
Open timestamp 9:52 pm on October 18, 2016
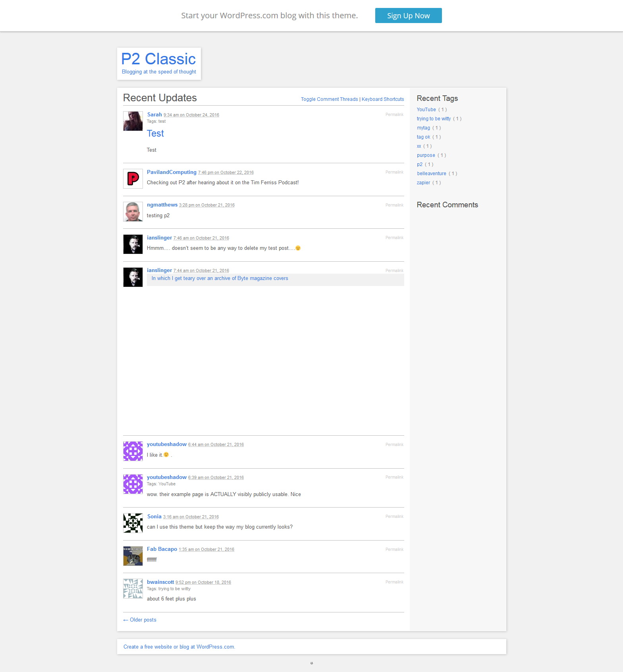(203, 582)
